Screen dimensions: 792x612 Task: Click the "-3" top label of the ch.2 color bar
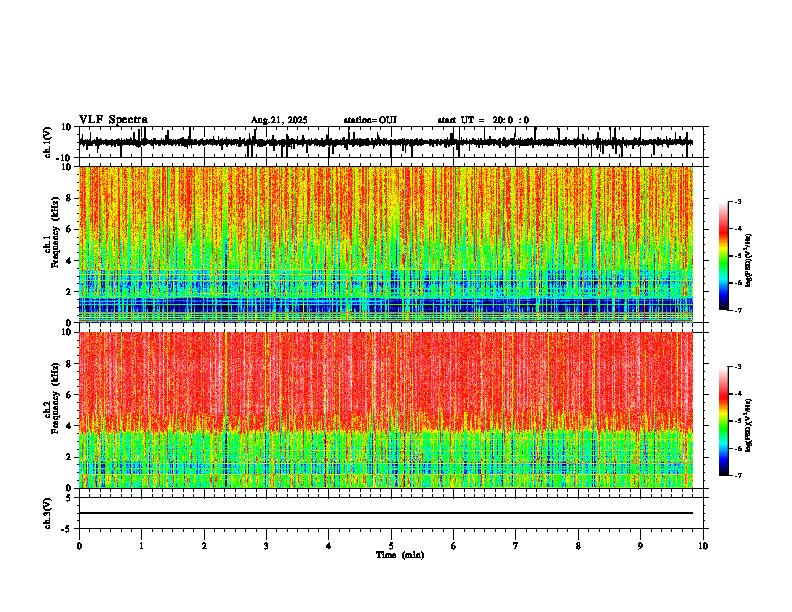(x=737, y=367)
